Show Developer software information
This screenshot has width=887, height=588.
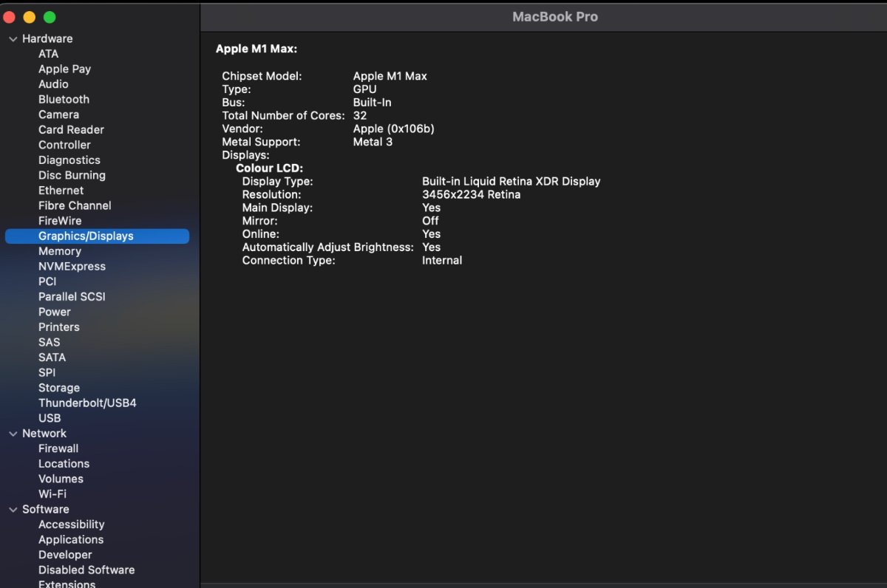tap(65, 555)
